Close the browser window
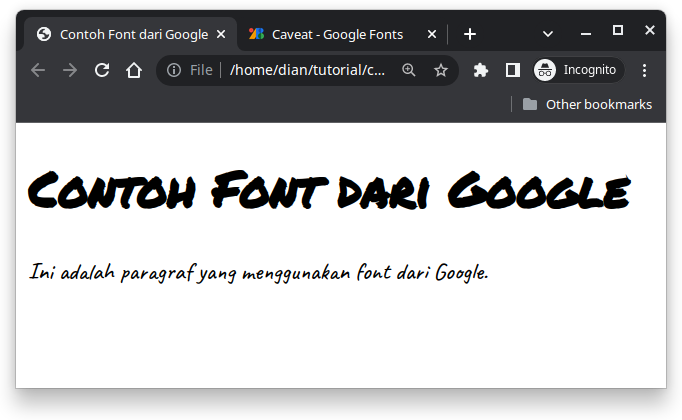Screen dimensions: 682x420 pyautogui.click(x=650, y=30)
